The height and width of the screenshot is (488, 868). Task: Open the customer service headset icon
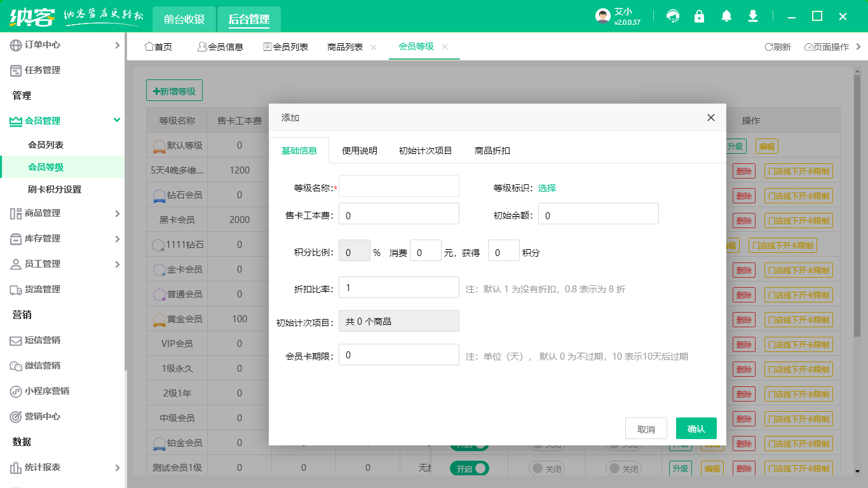pyautogui.click(x=673, y=16)
